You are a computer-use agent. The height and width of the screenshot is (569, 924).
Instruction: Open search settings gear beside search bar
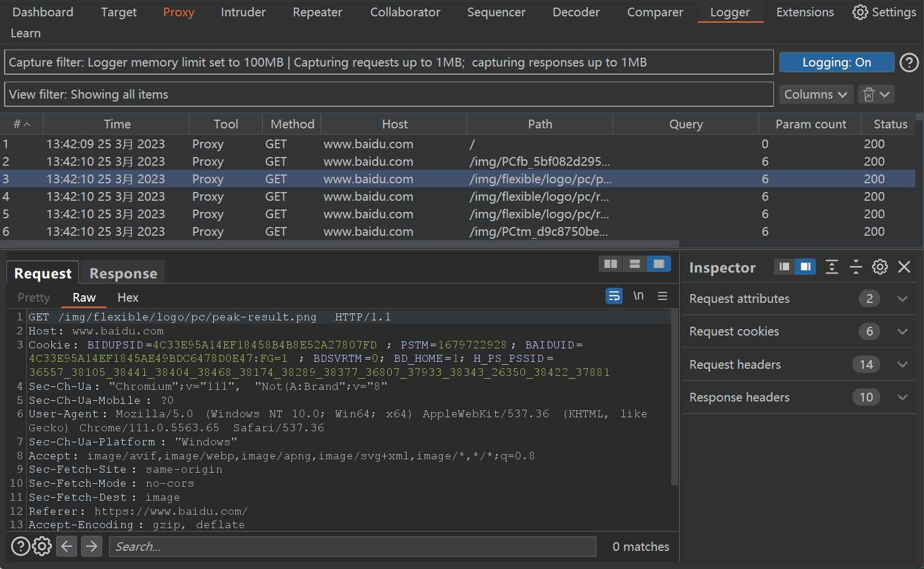(42, 546)
